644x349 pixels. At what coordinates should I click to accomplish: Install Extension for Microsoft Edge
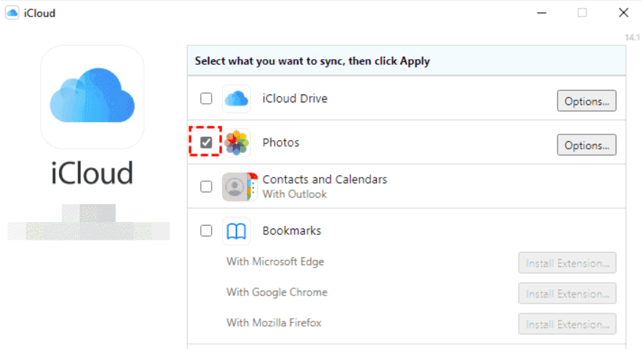coord(567,263)
